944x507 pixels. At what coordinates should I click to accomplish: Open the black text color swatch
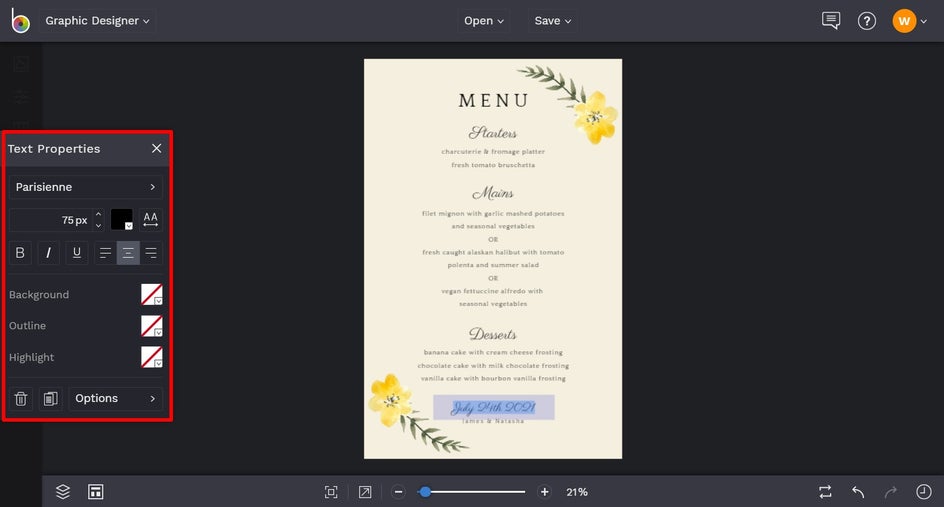click(122, 219)
